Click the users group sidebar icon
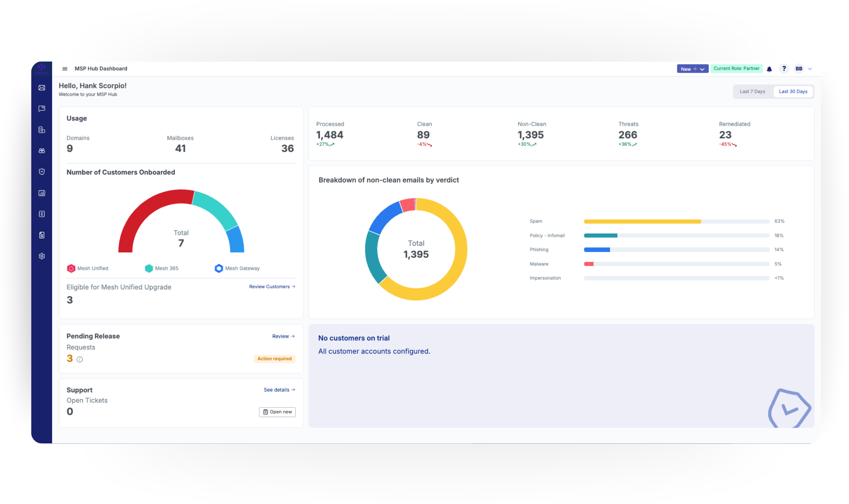This screenshot has height=504, width=849. tap(42, 151)
